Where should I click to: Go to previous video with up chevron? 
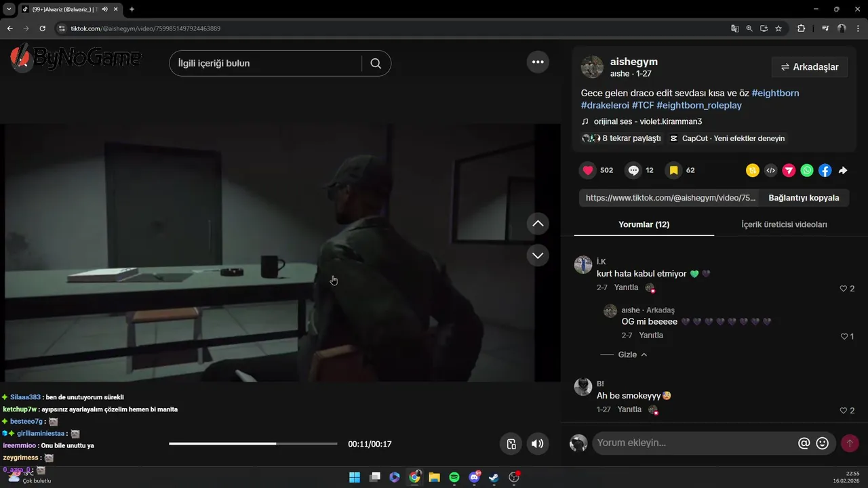[x=538, y=224]
